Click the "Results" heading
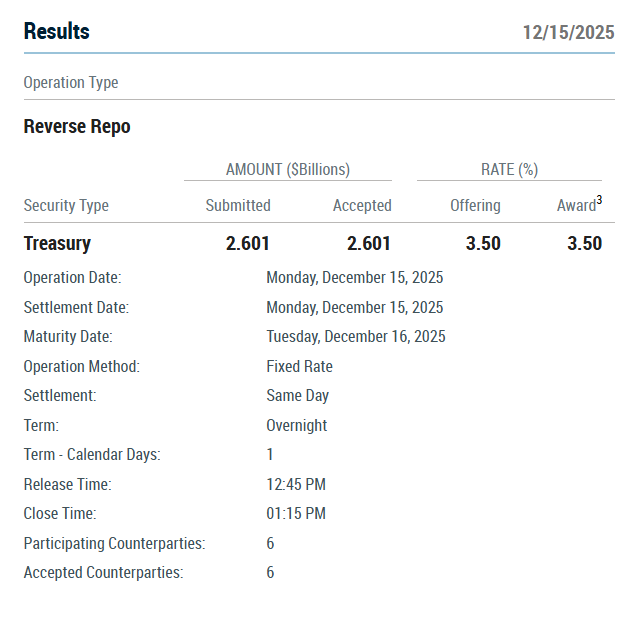 pos(57,31)
